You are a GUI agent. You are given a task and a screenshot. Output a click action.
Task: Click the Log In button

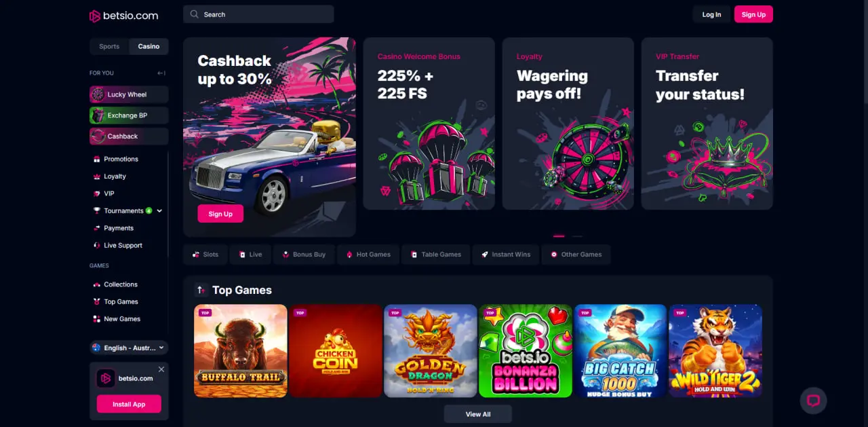pyautogui.click(x=711, y=14)
